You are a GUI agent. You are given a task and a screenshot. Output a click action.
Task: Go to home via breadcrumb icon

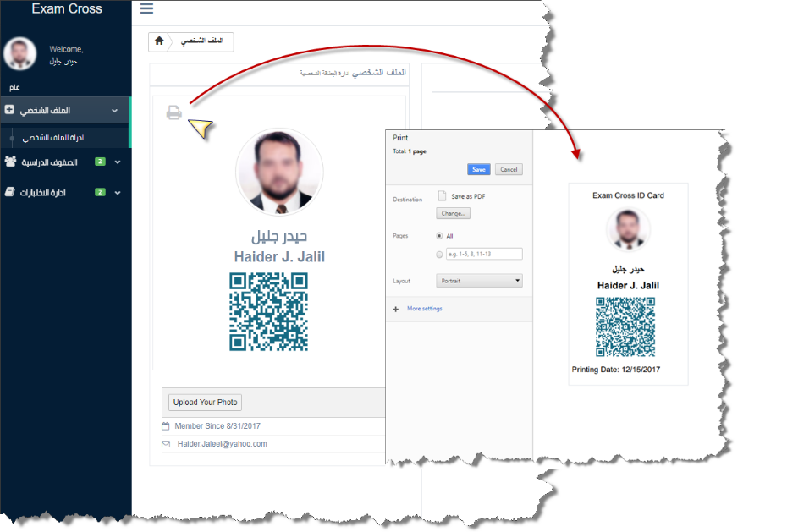[x=159, y=41]
